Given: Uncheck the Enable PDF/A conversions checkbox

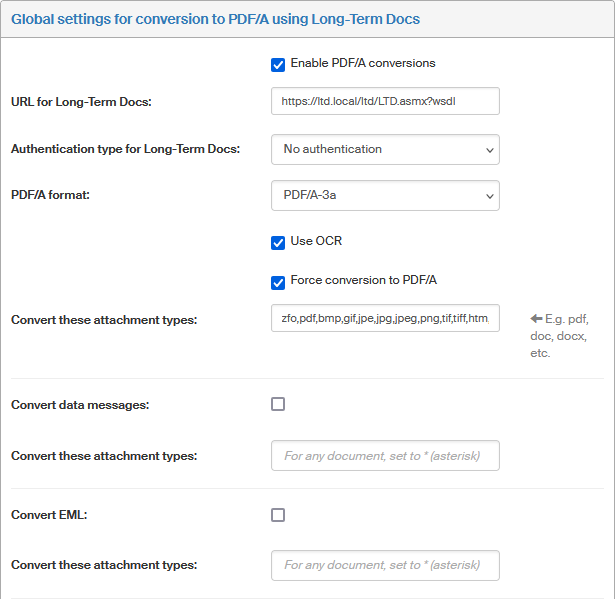Looking at the screenshot, I should point(278,64).
